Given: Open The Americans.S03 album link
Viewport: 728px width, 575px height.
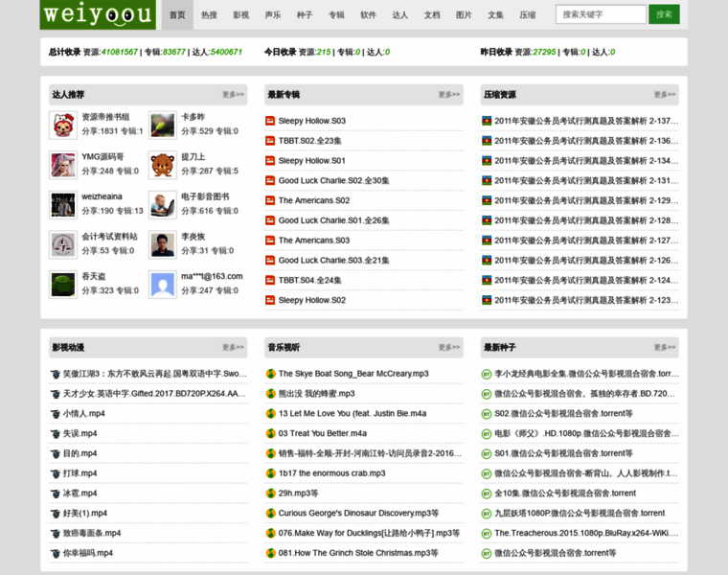Looking at the screenshot, I should coord(314,241).
